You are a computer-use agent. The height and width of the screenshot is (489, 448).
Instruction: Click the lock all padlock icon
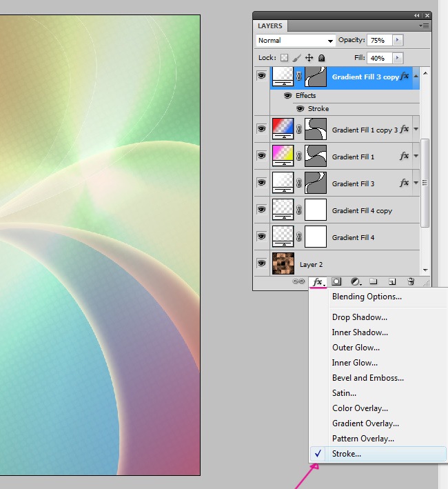[x=322, y=59]
